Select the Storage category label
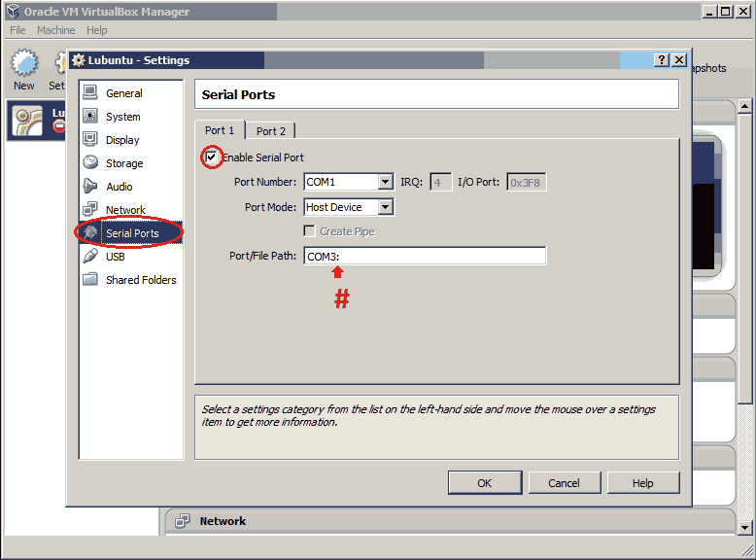The width and height of the screenshot is (756, 560). (124, 163)
